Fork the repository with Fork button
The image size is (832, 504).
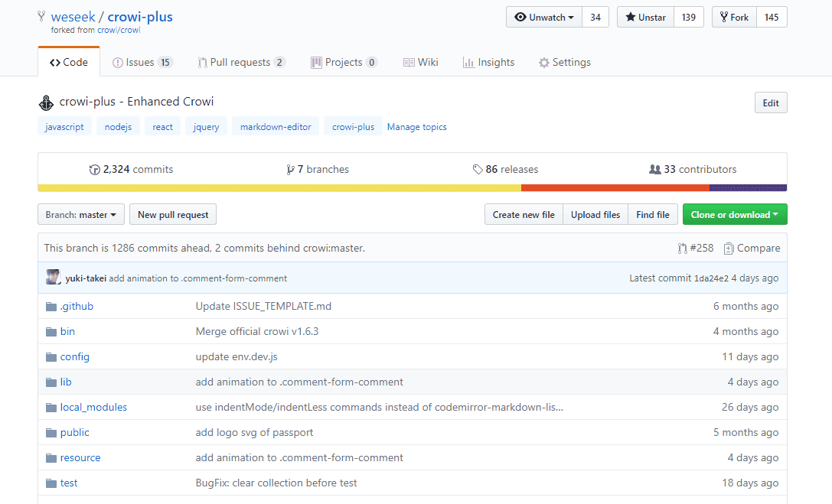[734, 18]
